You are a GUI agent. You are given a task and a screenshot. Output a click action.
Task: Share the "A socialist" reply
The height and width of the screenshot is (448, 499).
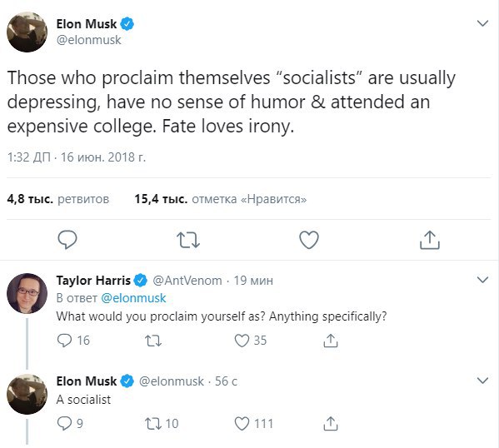tap(331, 424)
